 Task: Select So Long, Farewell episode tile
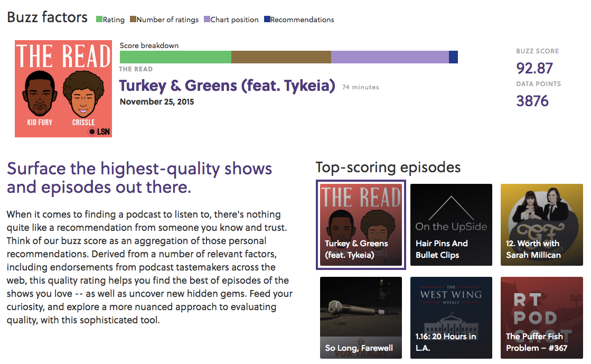[361, 318]
